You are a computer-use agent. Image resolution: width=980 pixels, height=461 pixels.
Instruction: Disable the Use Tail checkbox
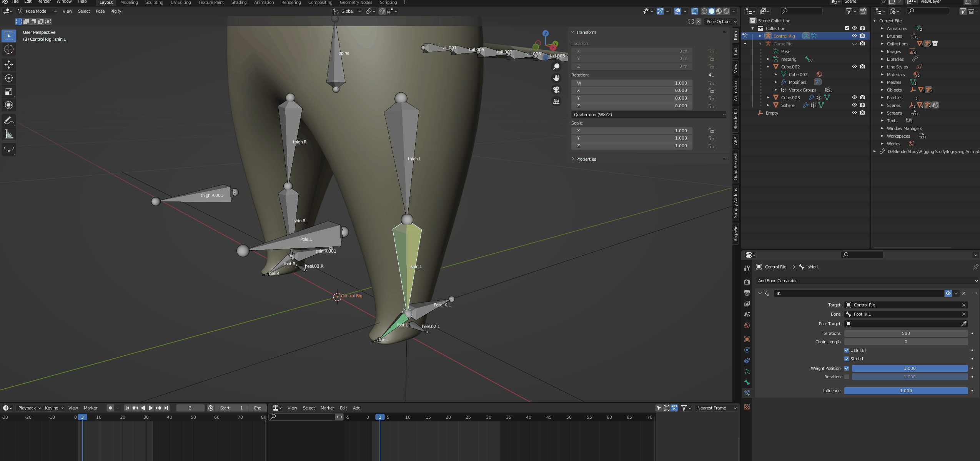[x=846, y=350]
